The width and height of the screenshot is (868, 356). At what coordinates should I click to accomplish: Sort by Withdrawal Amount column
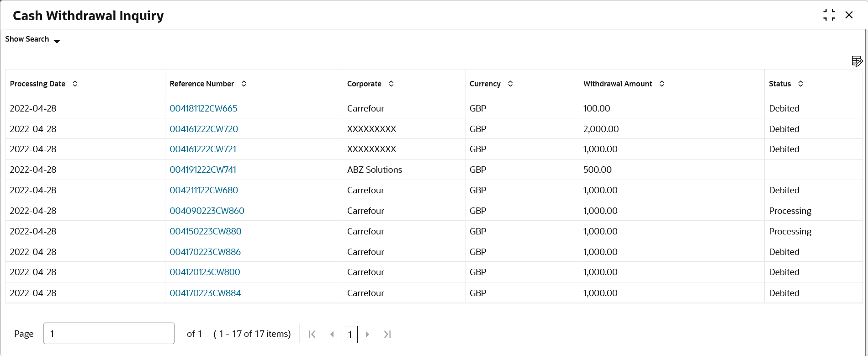[x=662, y=84]
